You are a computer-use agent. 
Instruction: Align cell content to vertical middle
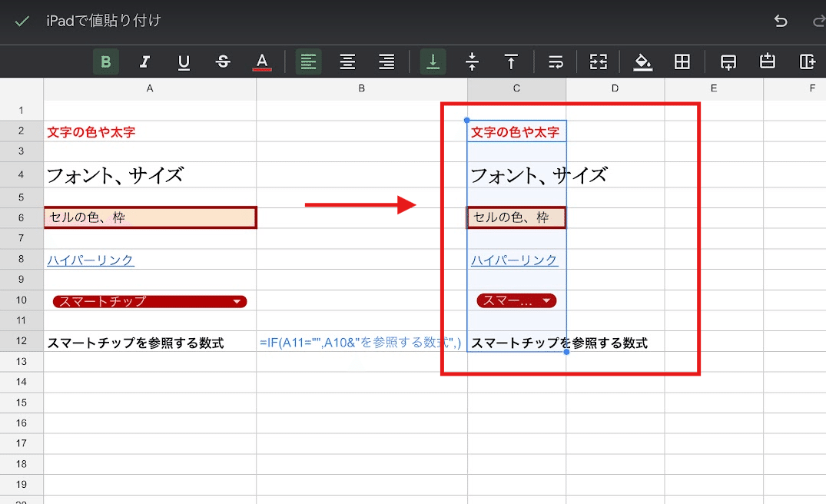point(472,61)
